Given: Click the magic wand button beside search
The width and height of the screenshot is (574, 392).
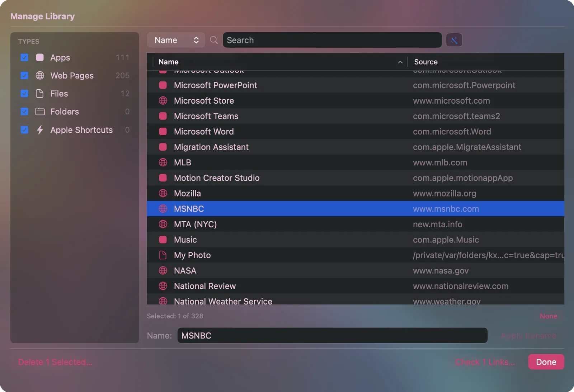Looking at the screenshot, I should tap(454, 40).
